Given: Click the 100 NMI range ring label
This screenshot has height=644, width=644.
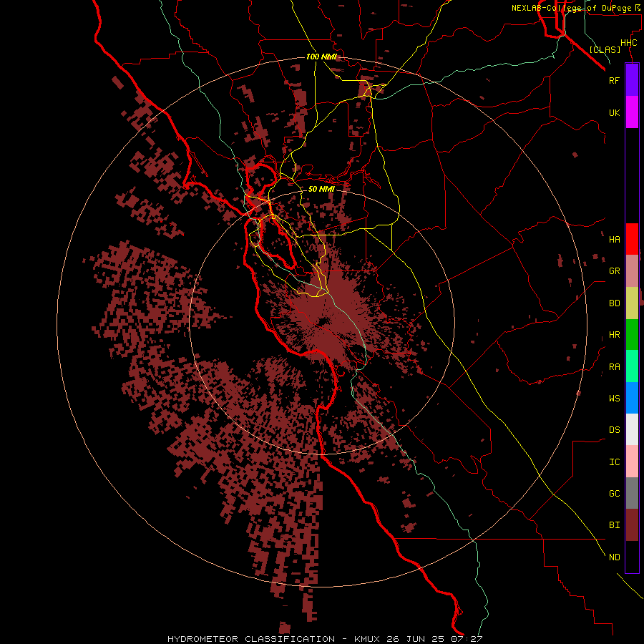Looking at the screenshot, I should [321, 57].
